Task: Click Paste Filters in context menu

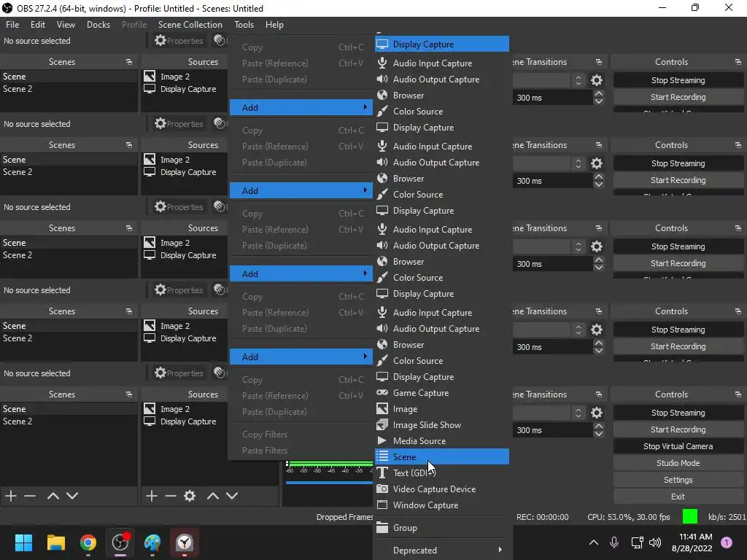Action: coord(264,451)
